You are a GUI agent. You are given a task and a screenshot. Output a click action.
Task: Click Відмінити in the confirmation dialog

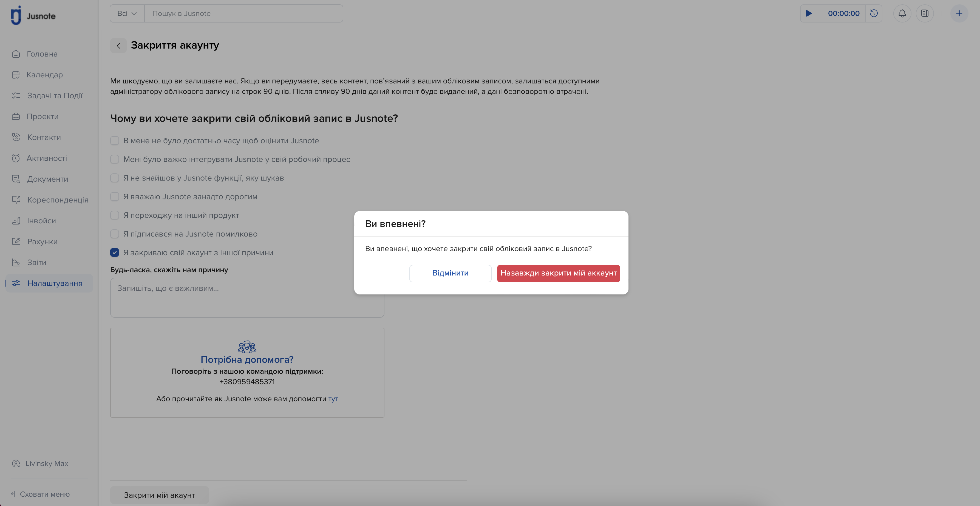pos(451,273)
